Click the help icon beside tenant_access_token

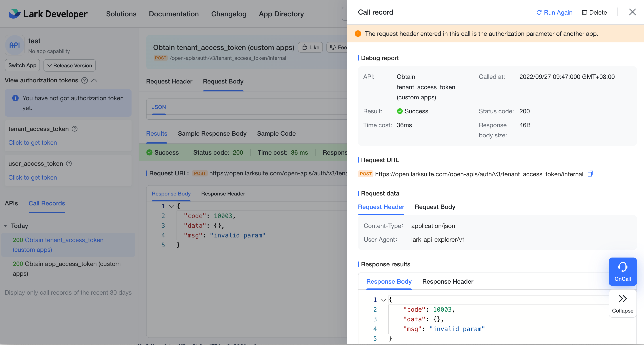pyautogui.click(x=75, y=129)
